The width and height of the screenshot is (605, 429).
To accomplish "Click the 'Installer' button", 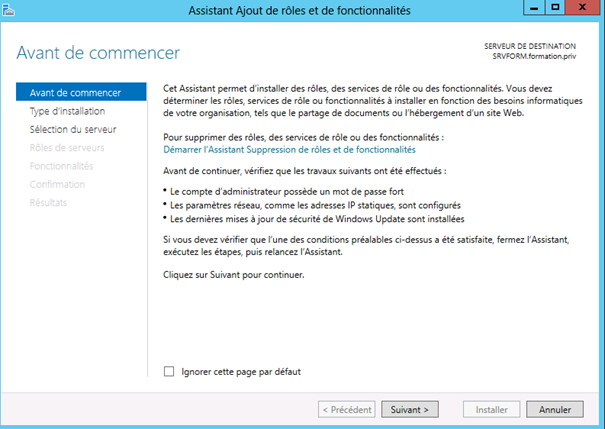I will [492, 409].
